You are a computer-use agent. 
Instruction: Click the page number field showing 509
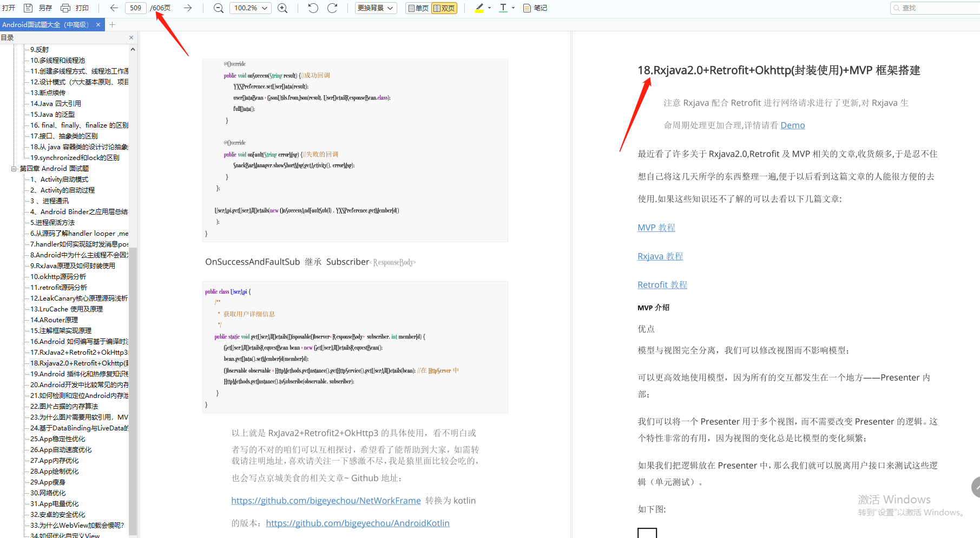point(136,8)
